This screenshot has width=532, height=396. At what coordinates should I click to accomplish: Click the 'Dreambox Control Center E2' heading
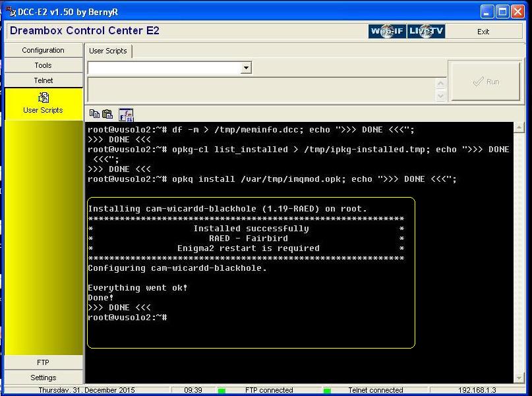pos(84,30)
